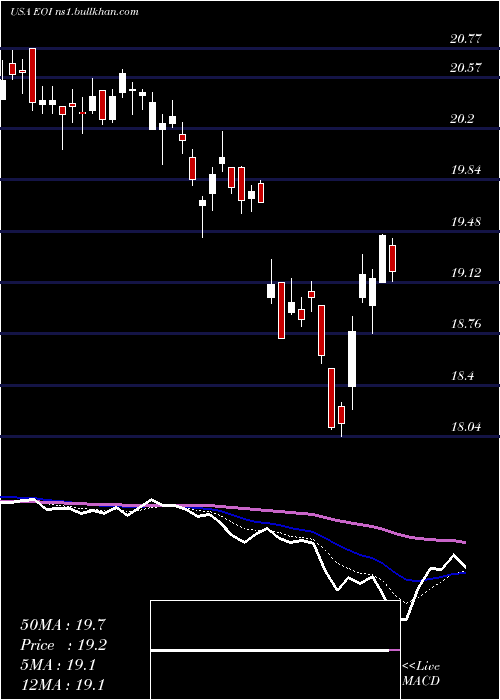Click the 5MA : 19.1 readout

click(58, 665)
